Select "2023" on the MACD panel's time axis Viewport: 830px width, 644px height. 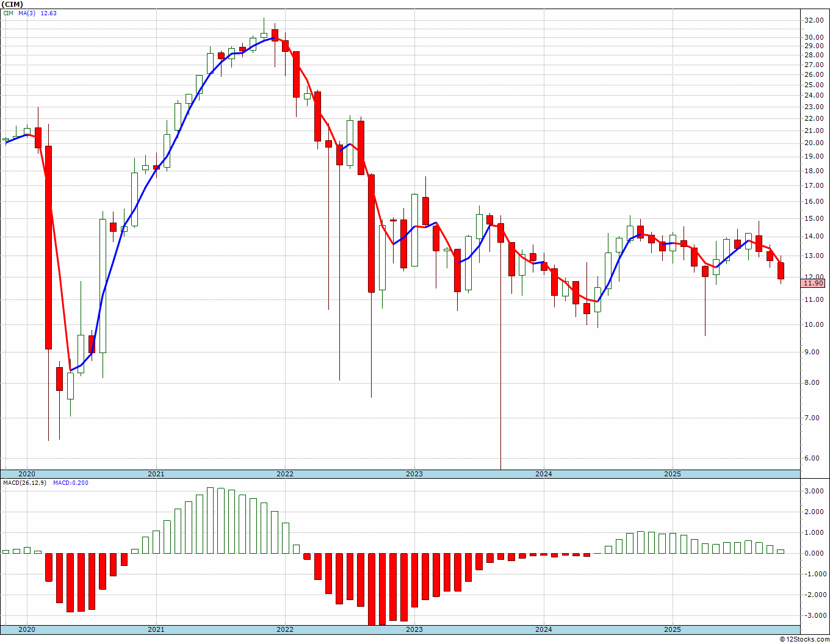pos(414,629)
